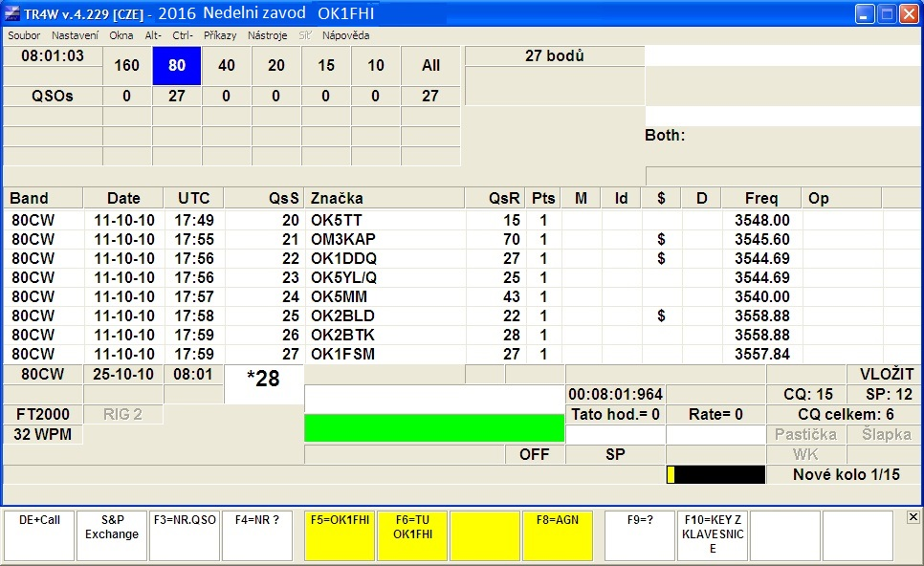Click the DE+Call function key button
This screenshot has width=924, height=566.
click(x=39, y=535)
